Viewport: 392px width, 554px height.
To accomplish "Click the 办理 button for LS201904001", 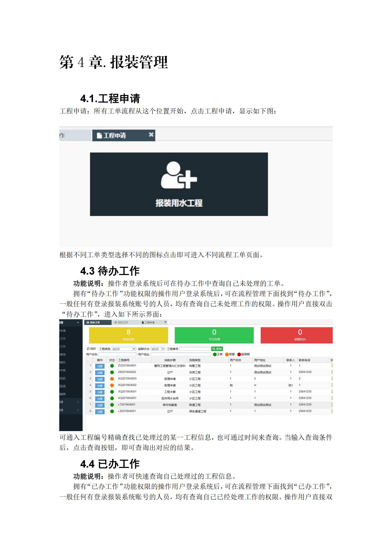I will (100, 412).
